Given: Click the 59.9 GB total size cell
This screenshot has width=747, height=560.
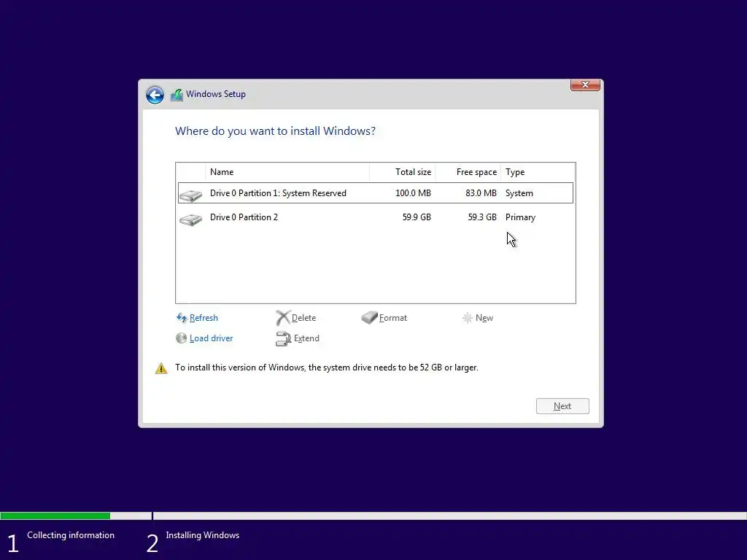Looking at the screenshot, I should click(x=417, y=217).
